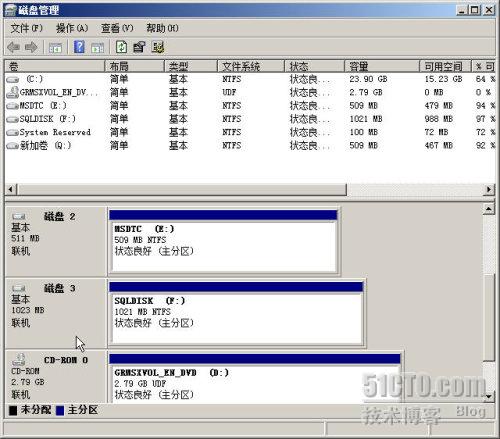Click the UDF file system cell
The image size is (500, 439).
click(x=229, y=92)
